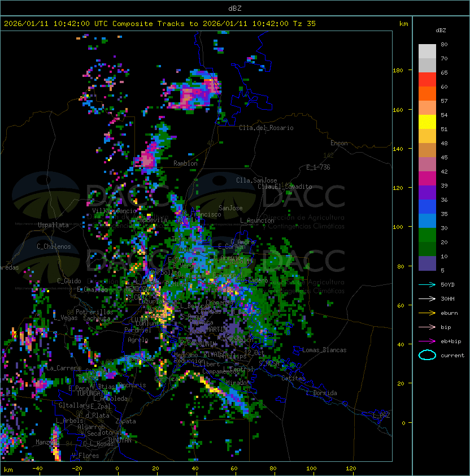Click the 'eburn' legend label
Screen dimensions: 470x476
point(449,313)
